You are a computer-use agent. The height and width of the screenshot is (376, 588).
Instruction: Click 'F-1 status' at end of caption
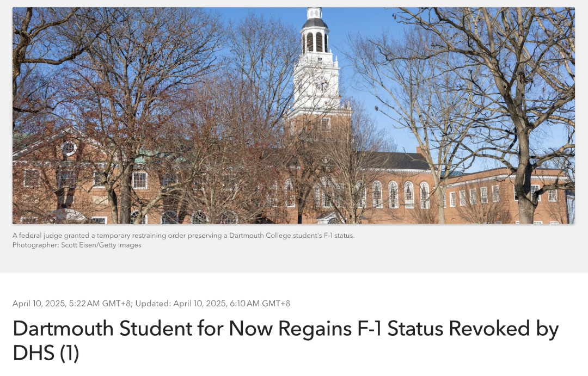click(339, 236)
